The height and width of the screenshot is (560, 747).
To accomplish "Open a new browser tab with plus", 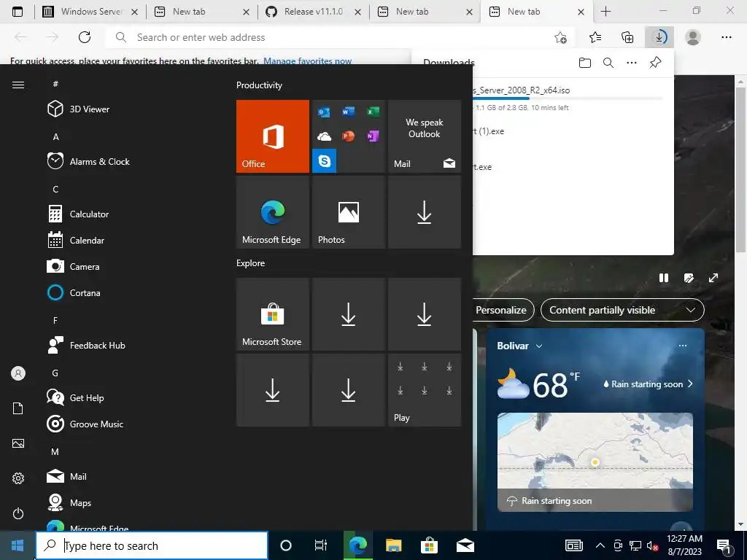I will [x=605, y=12].
